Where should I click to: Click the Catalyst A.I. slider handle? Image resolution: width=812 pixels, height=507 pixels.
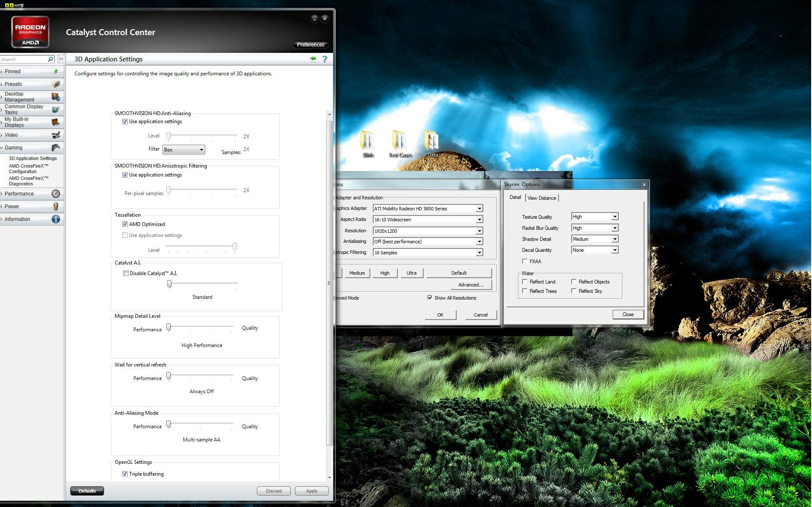[x=169, y=284]
